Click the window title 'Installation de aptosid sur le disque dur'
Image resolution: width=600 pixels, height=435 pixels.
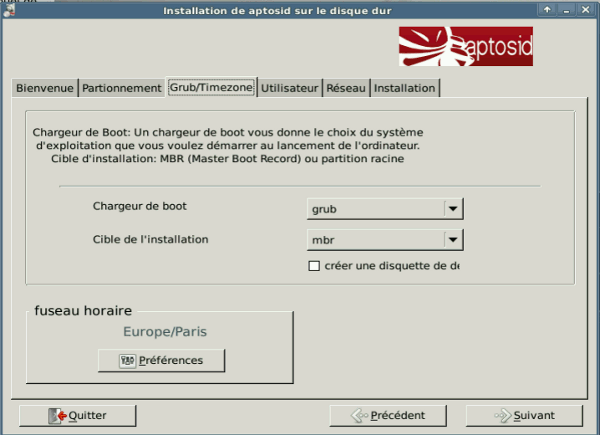[277, 11]
